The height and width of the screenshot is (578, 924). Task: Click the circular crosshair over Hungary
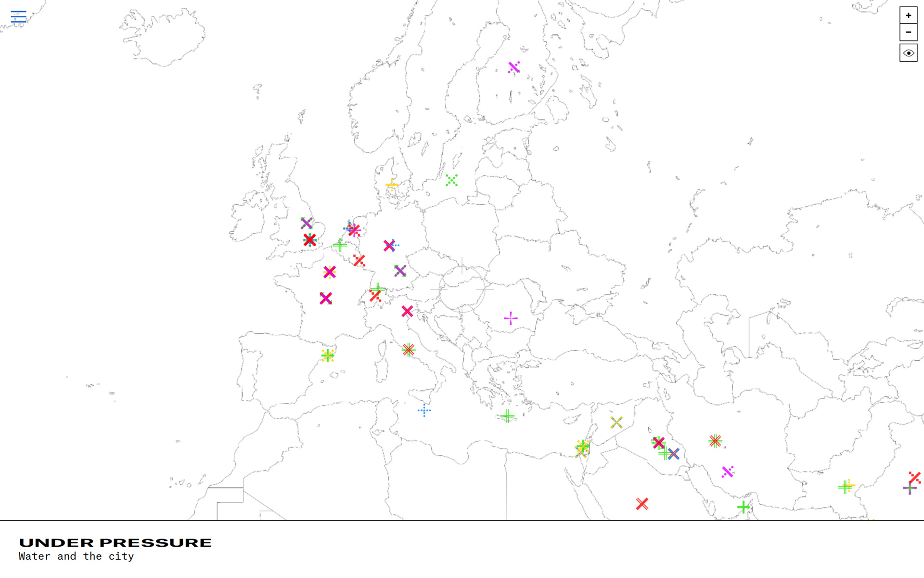tap(462, 289)
